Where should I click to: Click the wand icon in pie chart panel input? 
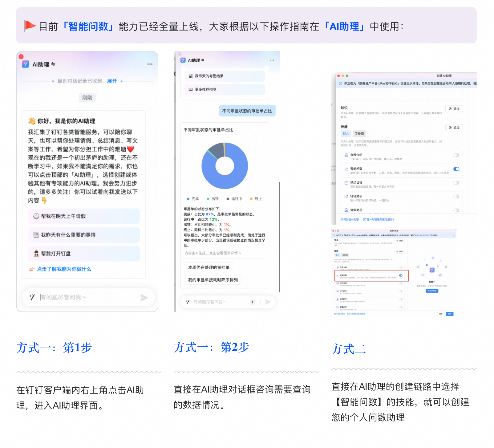[x=188, y=302]
